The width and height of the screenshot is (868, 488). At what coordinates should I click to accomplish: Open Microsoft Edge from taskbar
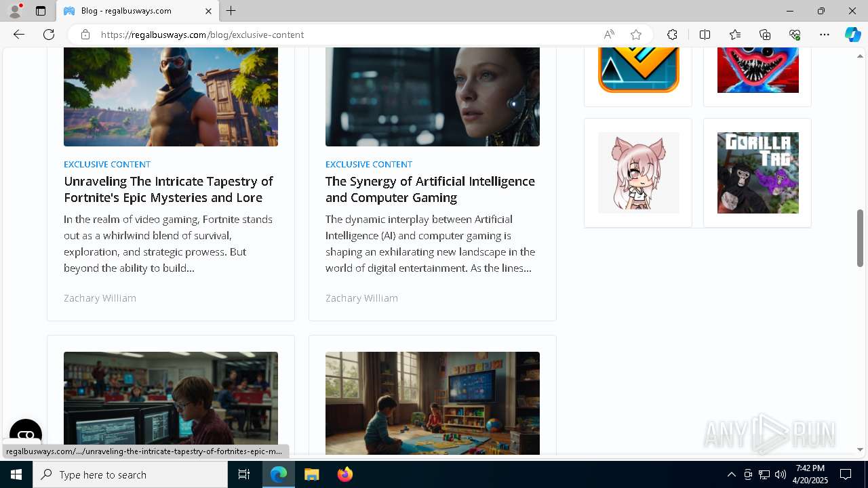(x=279, y=474)
